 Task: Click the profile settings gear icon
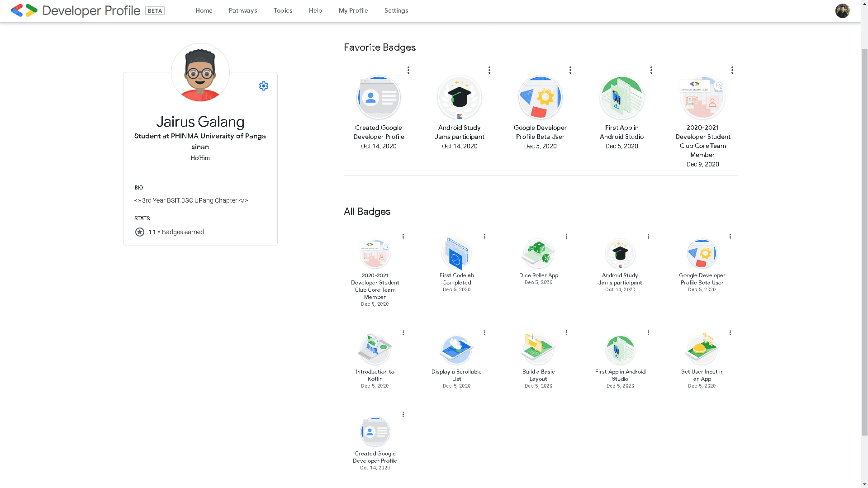tap(264, 86)
